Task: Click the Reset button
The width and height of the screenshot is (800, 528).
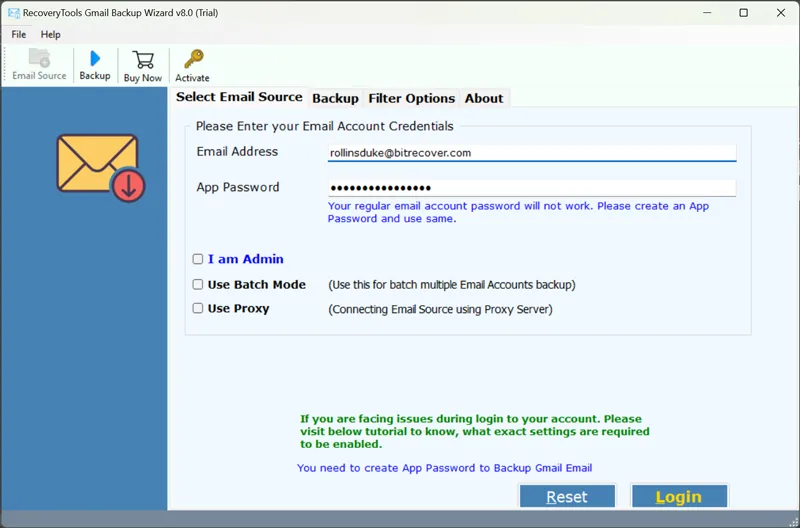Action: (567, 496)
